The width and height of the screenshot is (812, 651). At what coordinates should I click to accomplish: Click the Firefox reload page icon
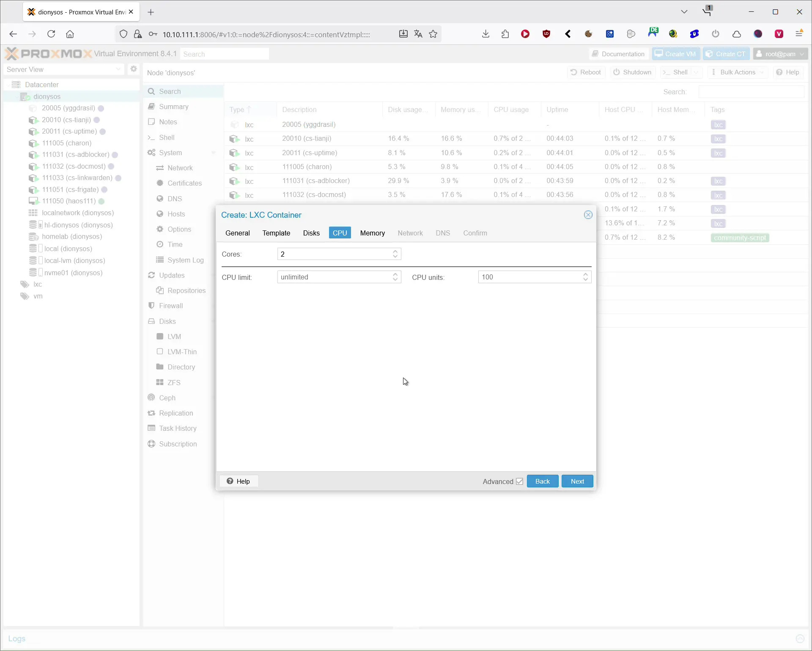51,34
